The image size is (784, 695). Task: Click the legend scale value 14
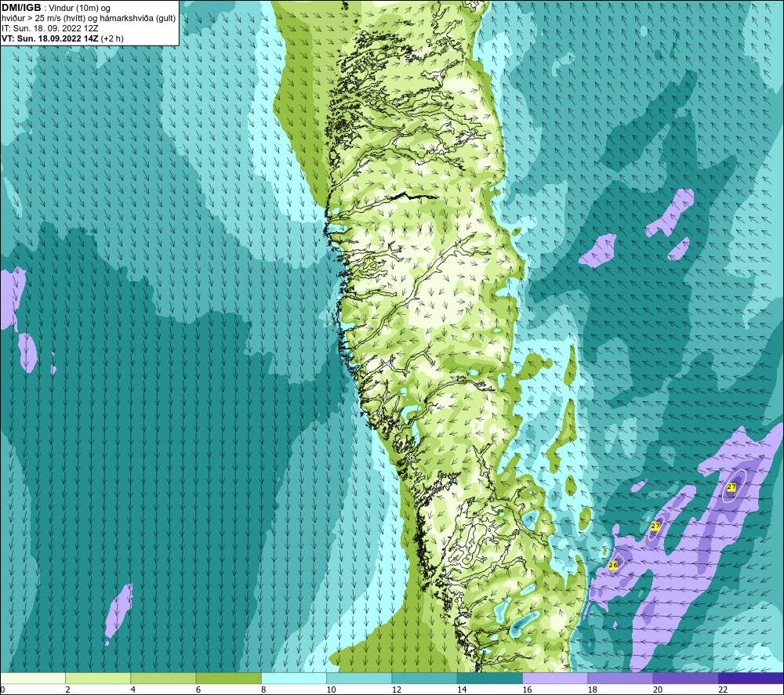point(462,690)
